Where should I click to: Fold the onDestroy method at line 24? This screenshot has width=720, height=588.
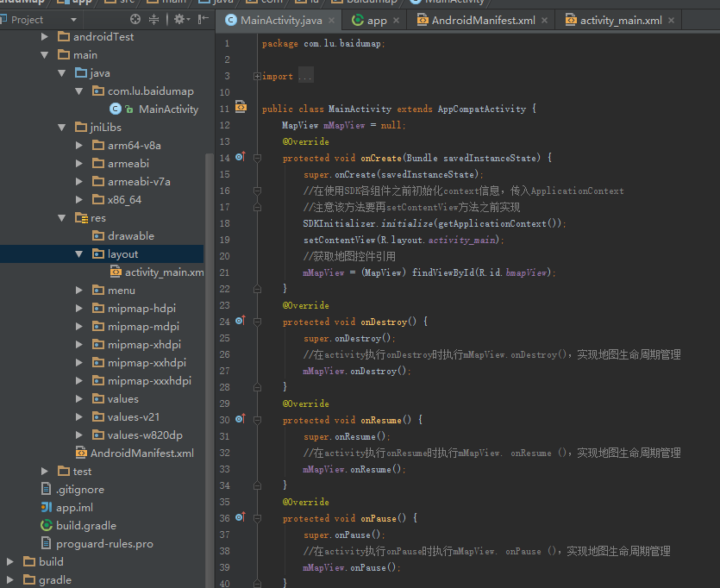[x=257, y=322]
